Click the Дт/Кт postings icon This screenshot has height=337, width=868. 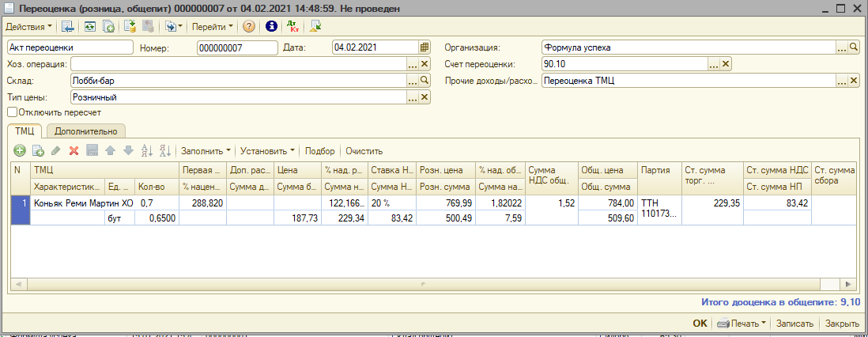294,26
